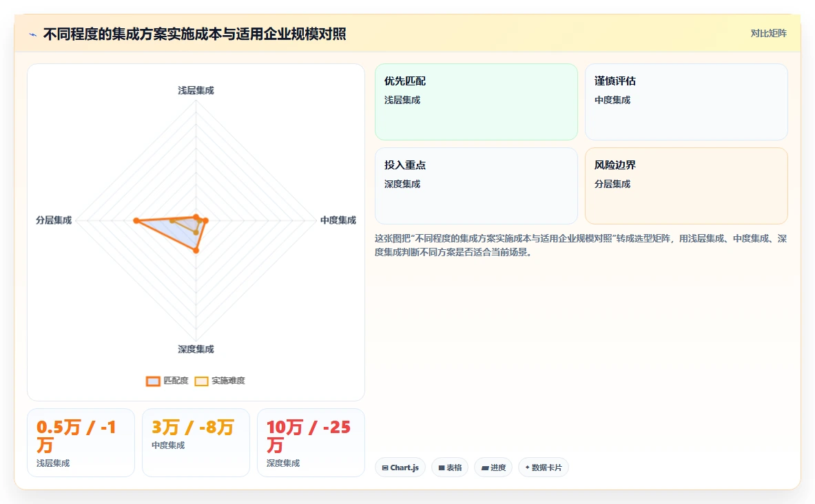This screenshot has width=815, height=504.
Task: Click the orange data point on 深度集成 axis
Action: point(196,251)
